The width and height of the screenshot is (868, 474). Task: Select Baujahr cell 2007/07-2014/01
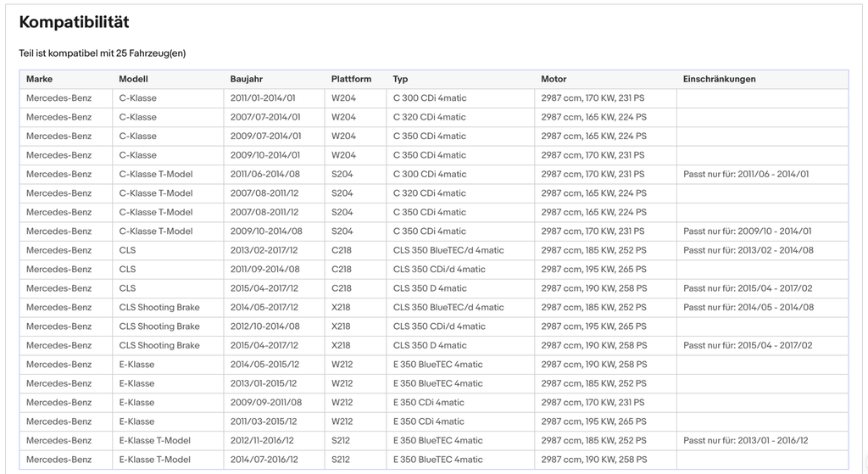pyautogui.click(x=265, y=117)
